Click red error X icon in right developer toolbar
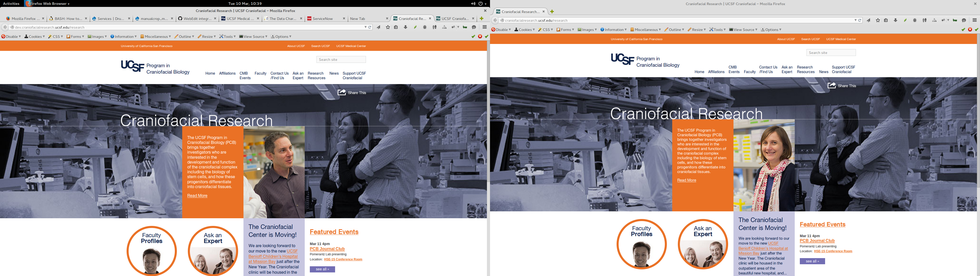 point(970,30)
